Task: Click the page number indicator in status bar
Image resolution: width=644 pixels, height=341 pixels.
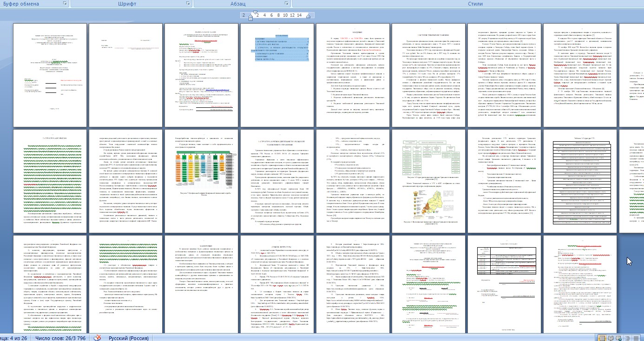Action: (15, 338)
